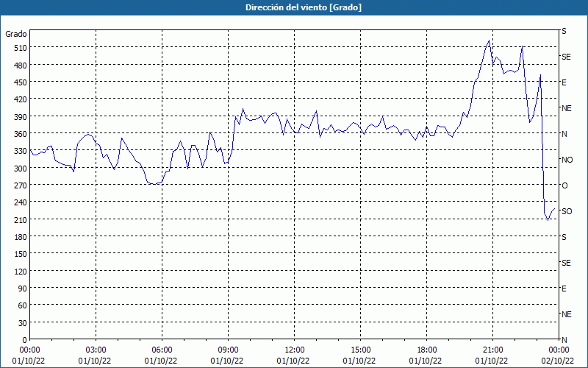
Task: Select the 18:00 time label
Action: (427, 350)
